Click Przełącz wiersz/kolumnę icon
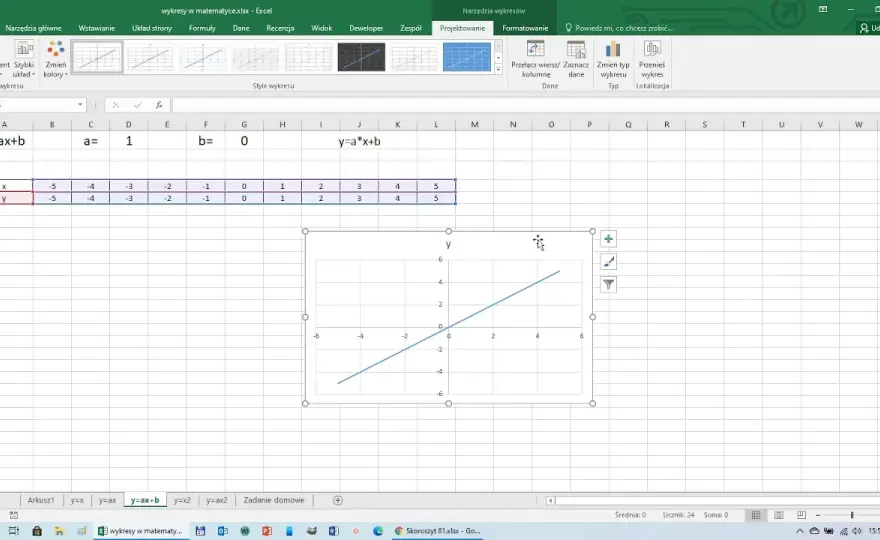 535,60
